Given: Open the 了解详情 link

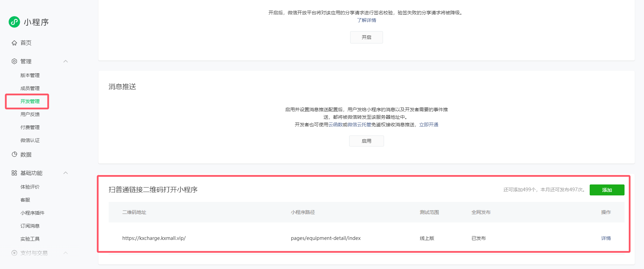Looking at the screenshot, I should tap(366, 20).
